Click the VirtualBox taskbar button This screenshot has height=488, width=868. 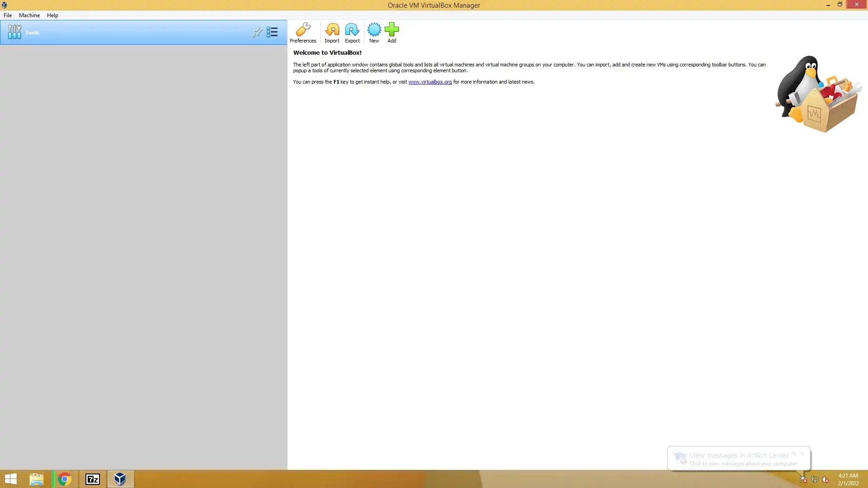click(x=120, y=479)
